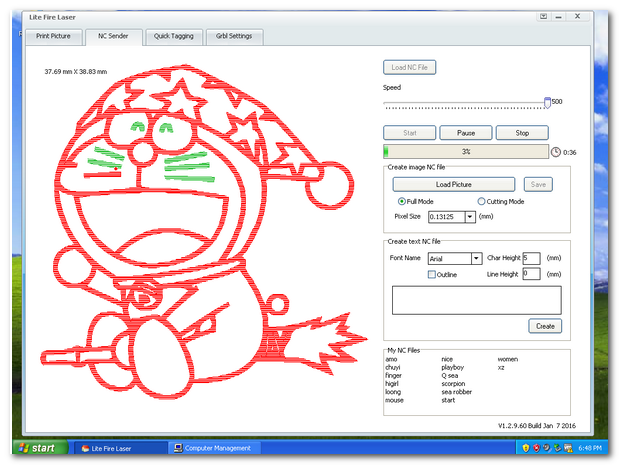This screenshot has height=465, width=619.
Task: Click the Save NC file button
Action: pyautogui.click(x=538, y=184)
